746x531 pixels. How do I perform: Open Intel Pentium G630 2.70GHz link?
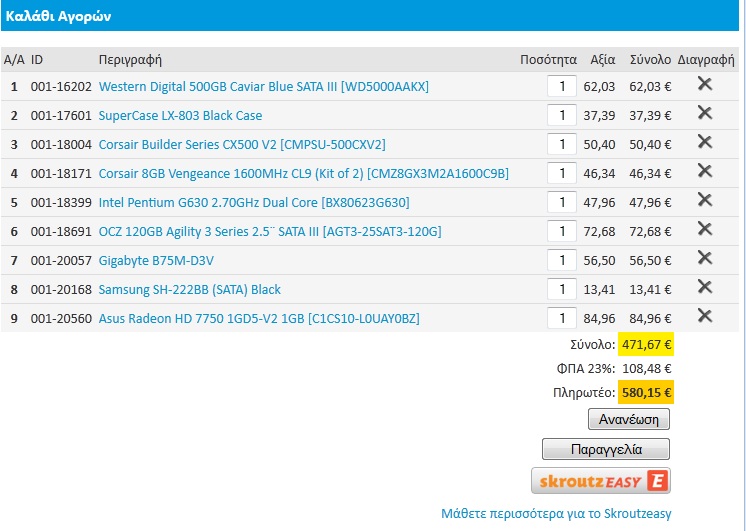point(254,203)
